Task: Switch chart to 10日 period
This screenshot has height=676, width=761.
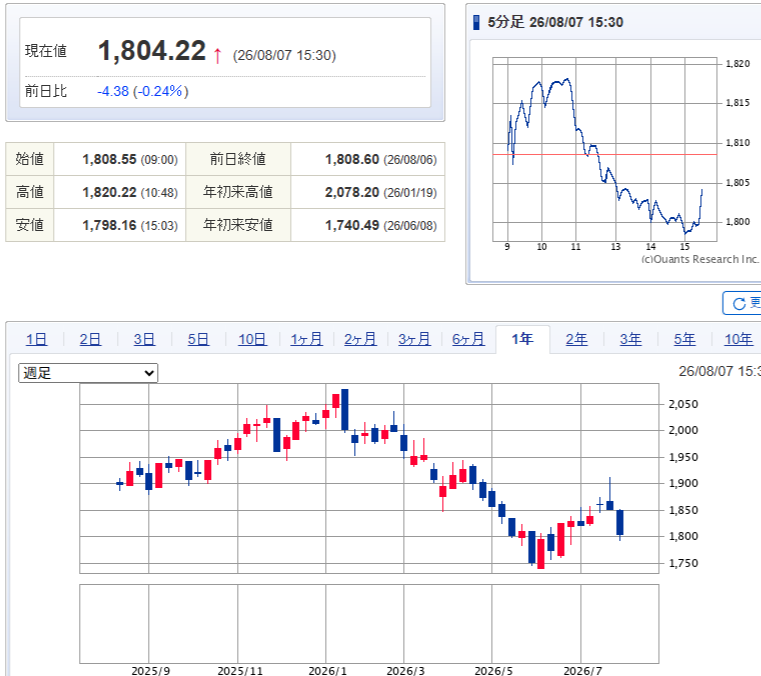Action: pos(252,339)
